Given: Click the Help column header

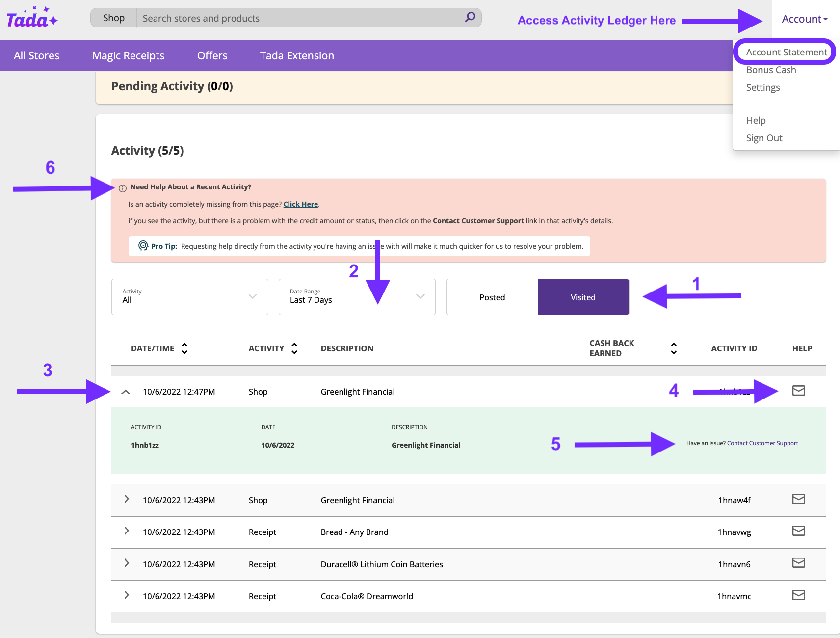Looking at the screenshot, I should 802,348.
